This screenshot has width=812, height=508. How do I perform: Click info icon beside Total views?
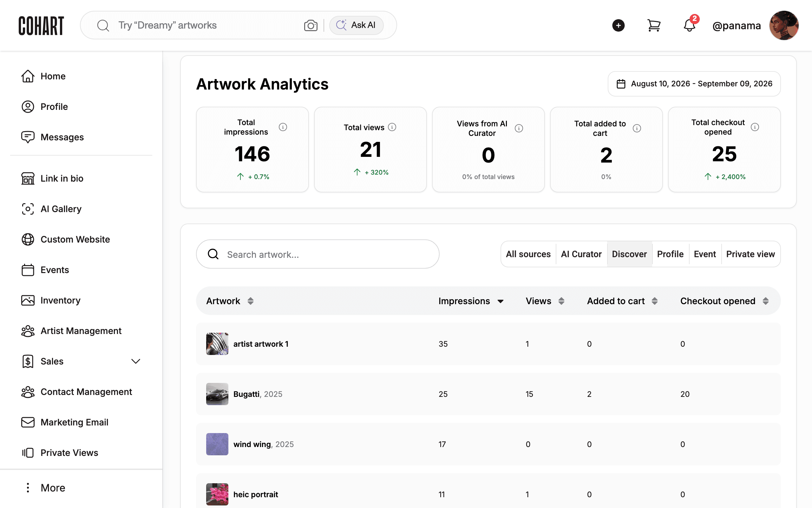tap(392, 127)
